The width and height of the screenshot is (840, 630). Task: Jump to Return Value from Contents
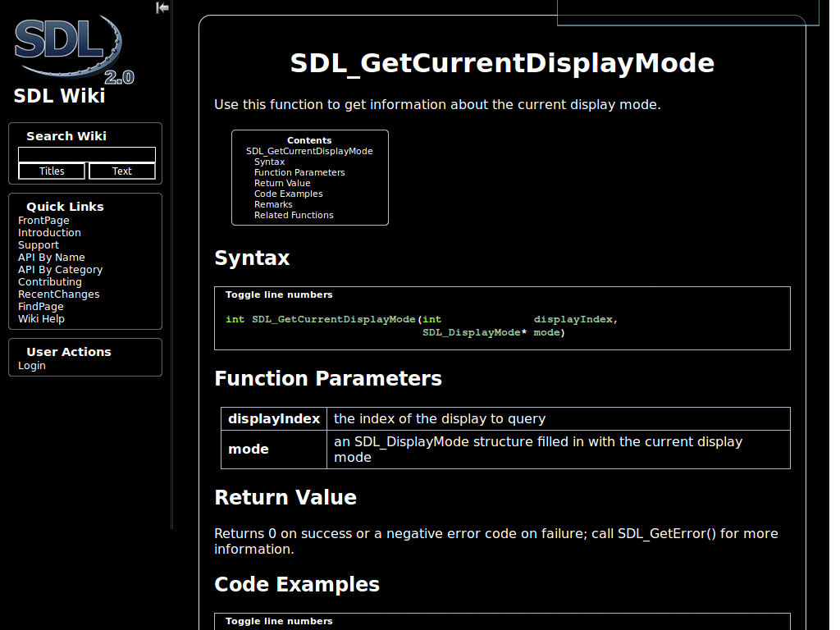tap(282, 183)
